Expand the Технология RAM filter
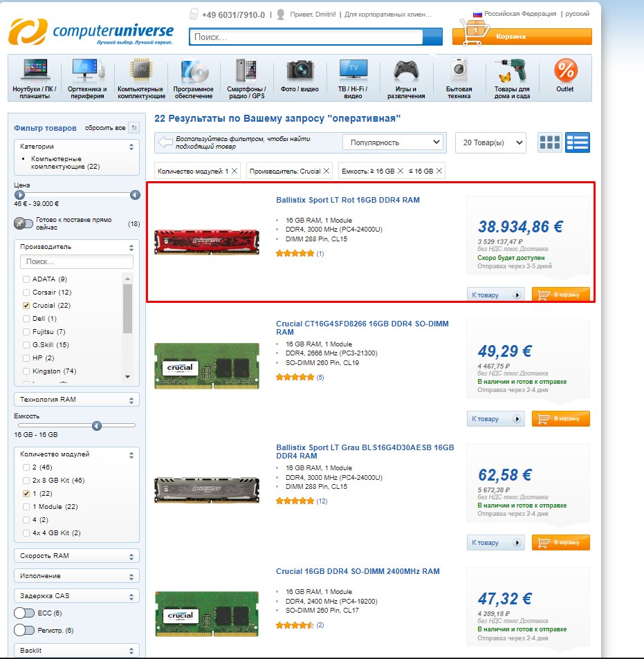Image resolution: width=644 pixels, height=659 pixels. click(77, 400)
